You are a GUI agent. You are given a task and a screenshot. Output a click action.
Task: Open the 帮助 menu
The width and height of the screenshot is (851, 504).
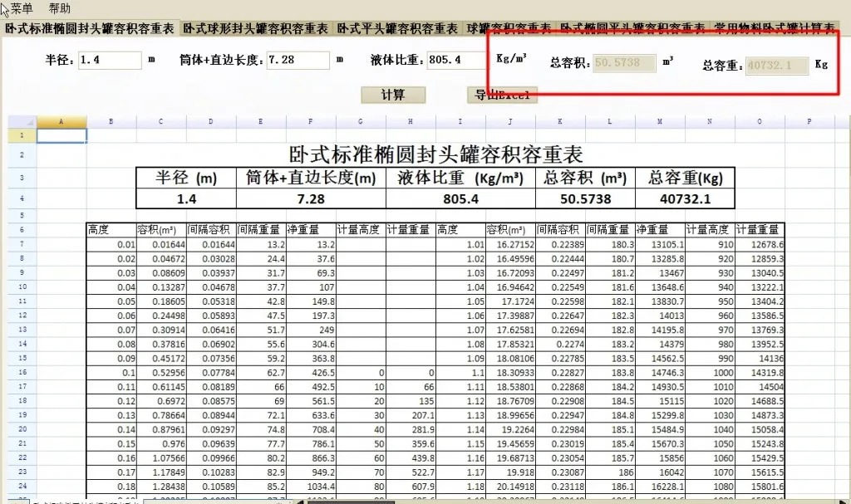pos(60,8)
